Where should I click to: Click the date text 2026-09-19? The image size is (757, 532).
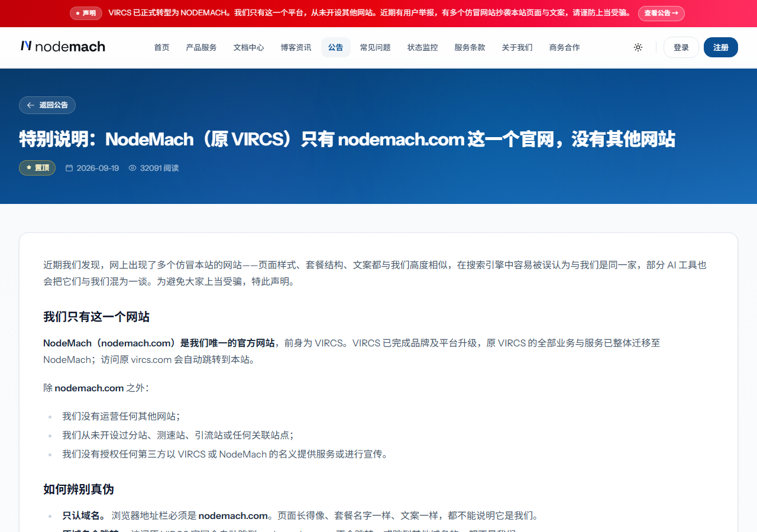click(98, 168)
